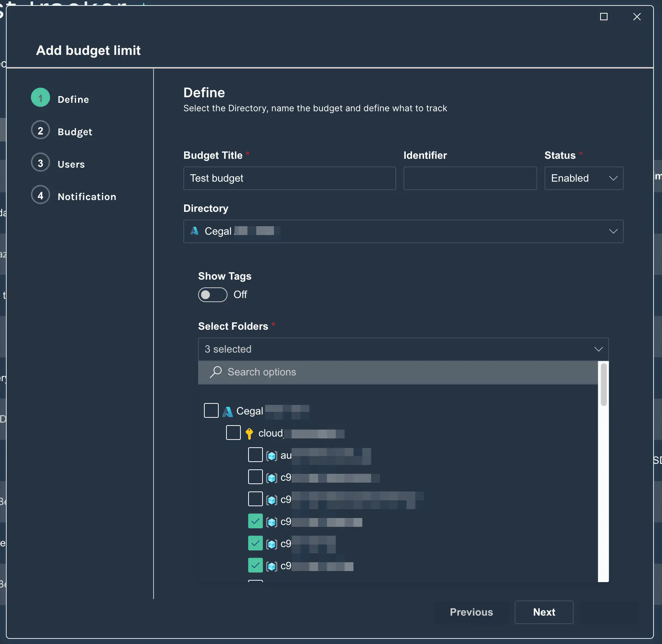Tick the cloud subscription checkbox
This screenshot has height=644, width=662.
(233, 433)
